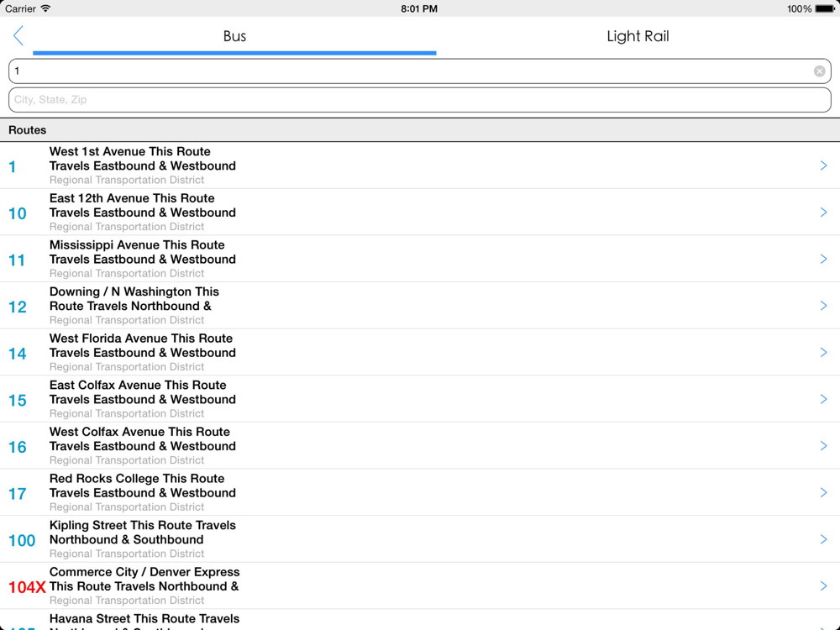This screenshot has width=840, height=630.
Task: Focus the City, State, Zip field
Action: (419, 100)
